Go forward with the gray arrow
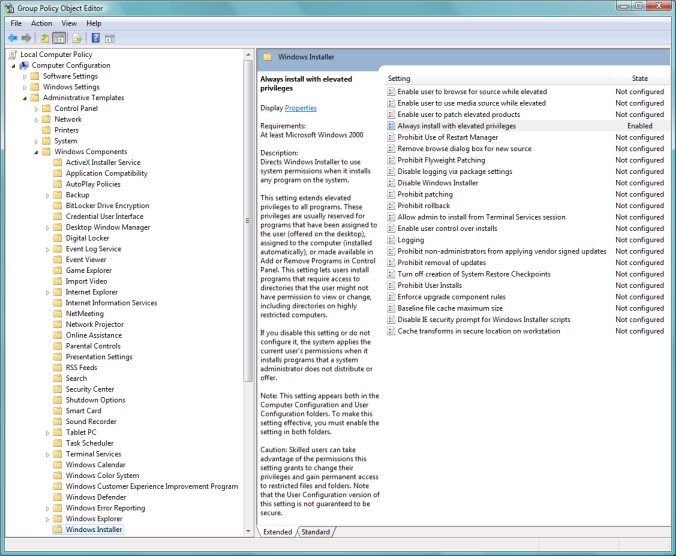676x556 pixels. (x=26, y=38)
